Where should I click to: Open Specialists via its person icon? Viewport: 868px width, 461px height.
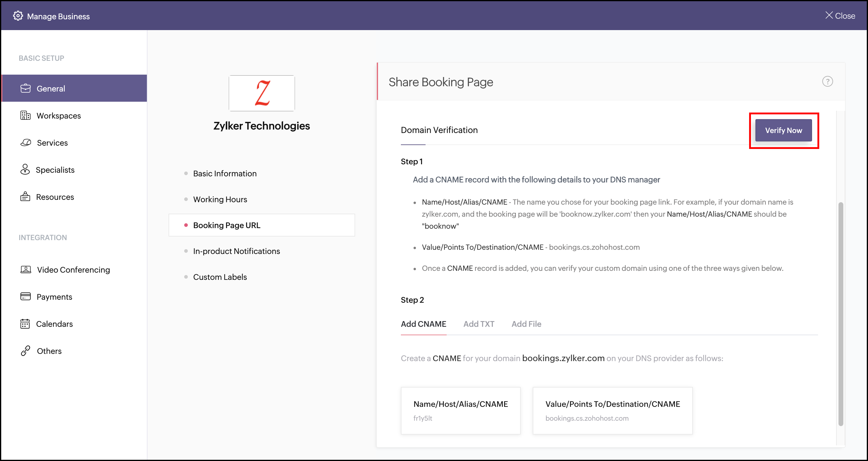point(25,169)
